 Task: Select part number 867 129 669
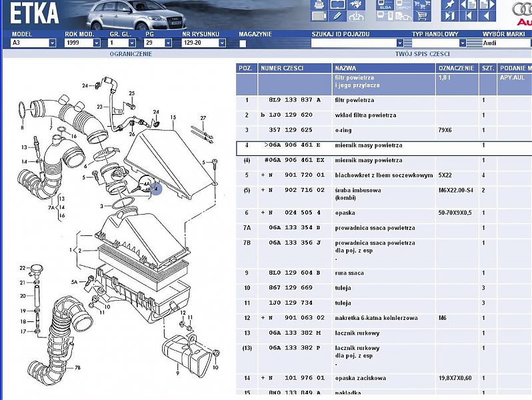pyautogui.click(x=291, y=288)
